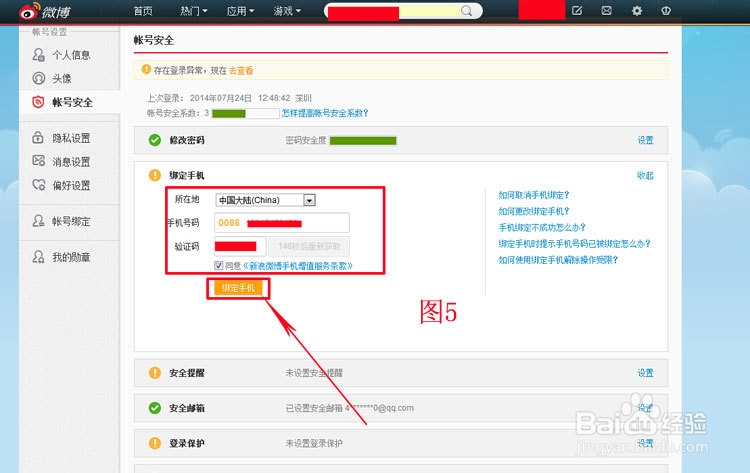Image resolution: width=750 pixels, height=473 pixels.
Task: Click the 帐号绑定 sidebar icon
Action: [x=38, y=221]
